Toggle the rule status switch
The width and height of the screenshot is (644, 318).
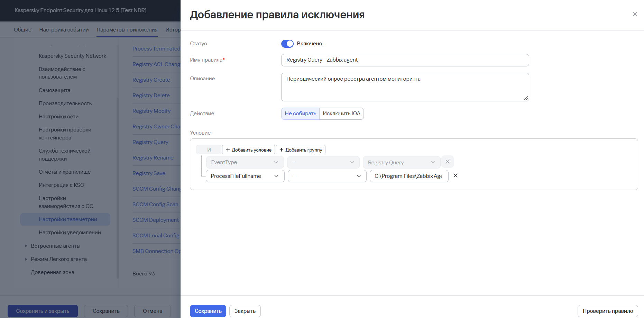(x=287, y=44)
